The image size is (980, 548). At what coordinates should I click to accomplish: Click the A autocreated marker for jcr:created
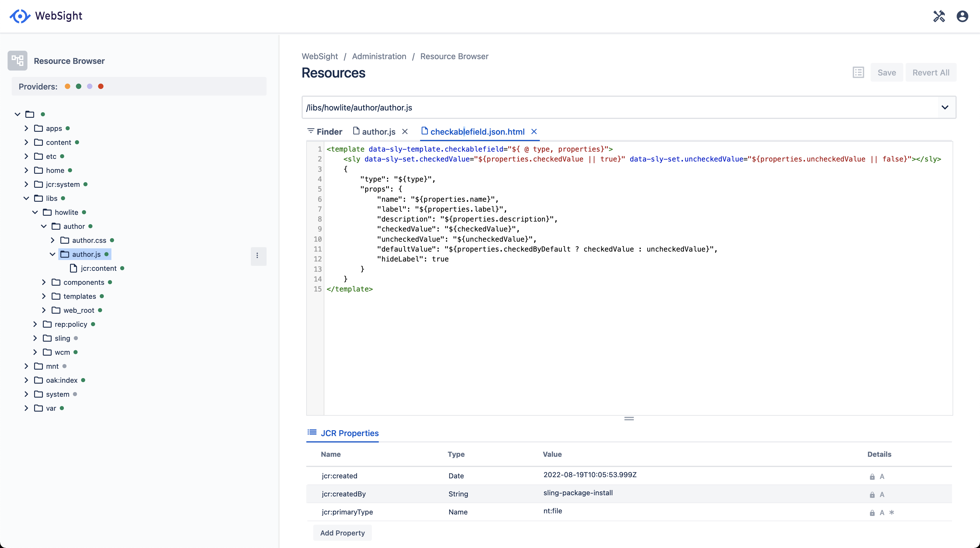[882, 477]
